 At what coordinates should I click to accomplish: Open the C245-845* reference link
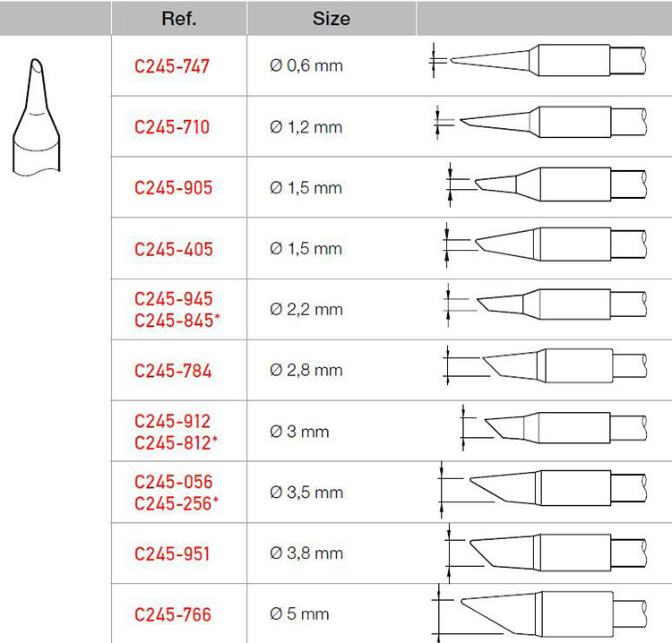click(x=177, y=321)
